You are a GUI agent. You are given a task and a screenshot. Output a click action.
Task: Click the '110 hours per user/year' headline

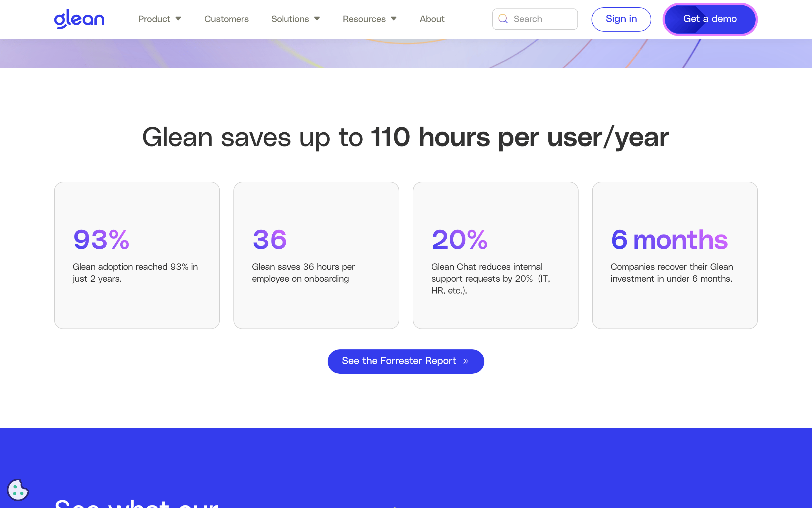520,137
